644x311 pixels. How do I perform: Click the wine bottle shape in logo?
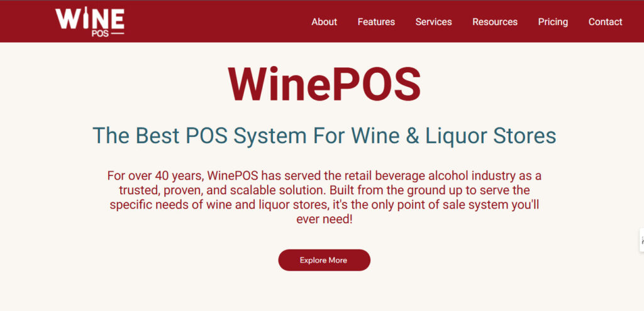coord(86,18)
